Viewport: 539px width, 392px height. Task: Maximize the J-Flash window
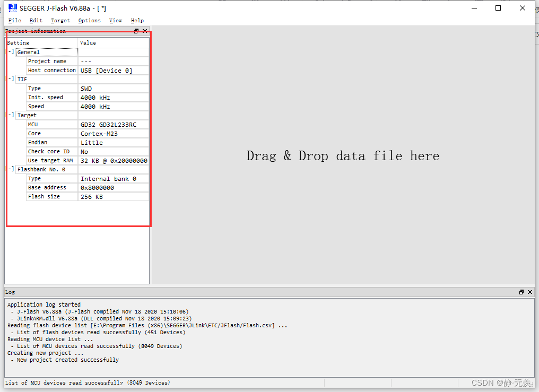pos(498,8)
